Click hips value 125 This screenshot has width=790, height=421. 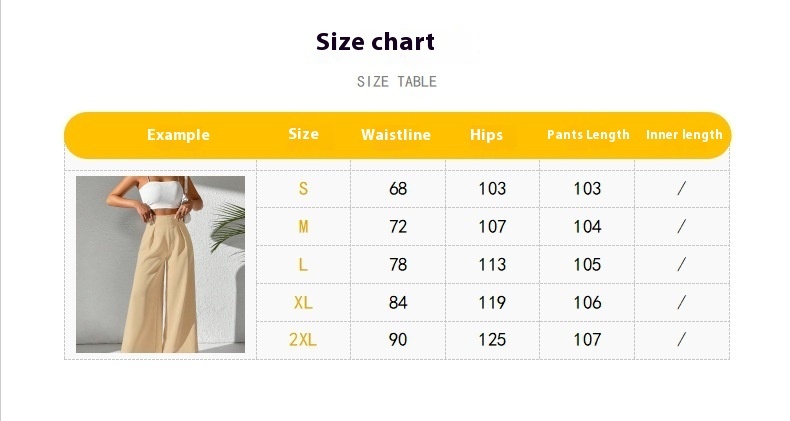[x=492, y=340]
